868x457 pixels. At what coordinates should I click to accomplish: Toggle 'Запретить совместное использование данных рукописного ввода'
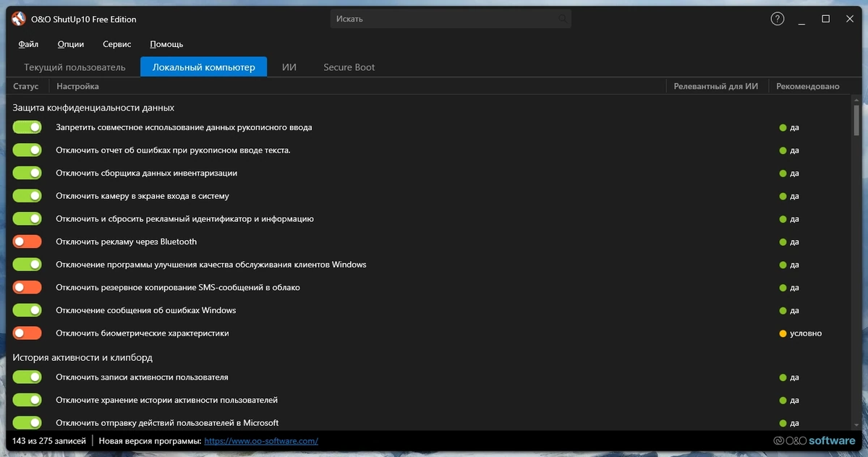pyautogui.click(x=27, y=127)
